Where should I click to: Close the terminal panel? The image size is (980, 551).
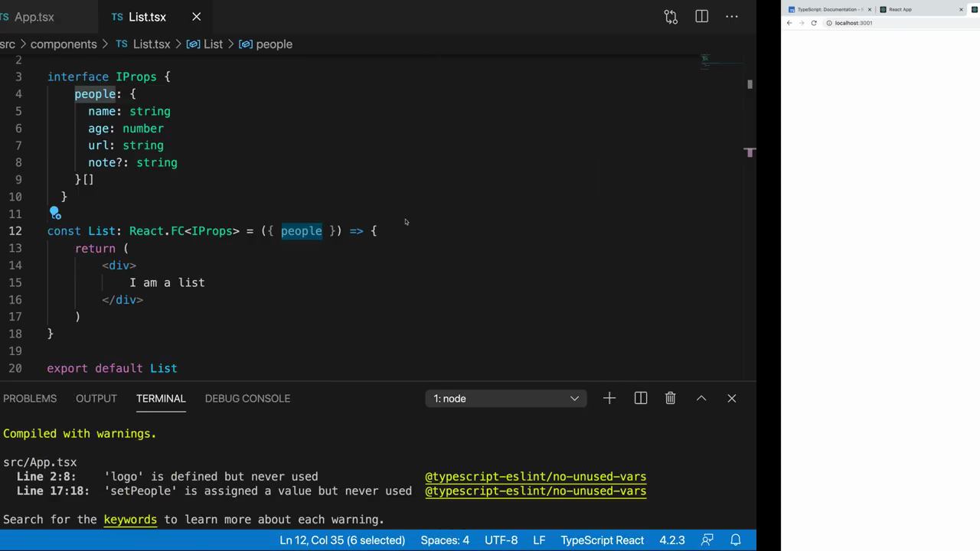(732, 398)
